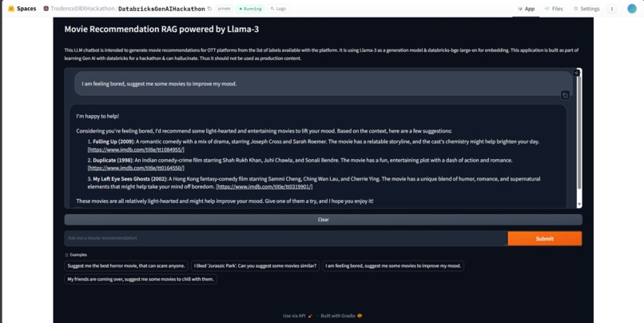Click the 'My Left Eye Sees Ghosts (2002)' title
The height and width of the screenshot is (323, 644).
(x=129, y=179)
